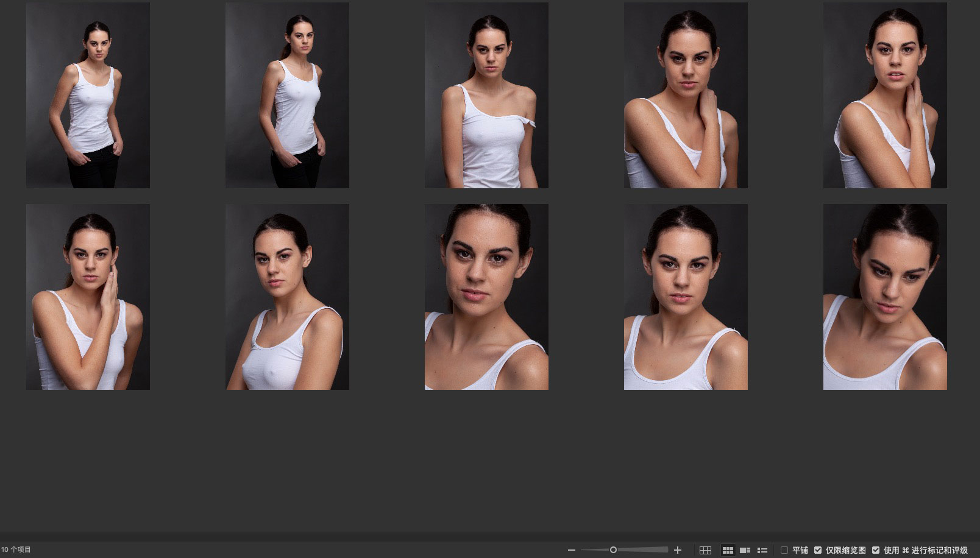Select the tilted extreme close-up portrait thumbnail
The image size is (980, 558).
tap(486, 297)
